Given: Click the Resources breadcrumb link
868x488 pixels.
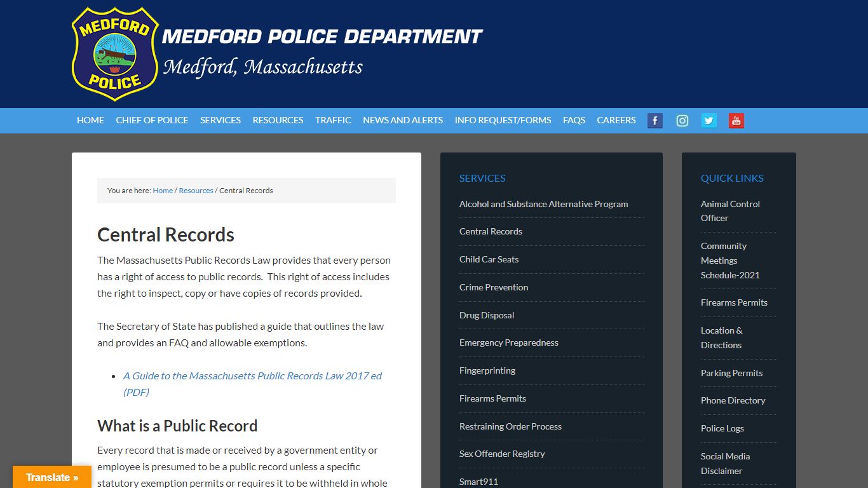Looking at the screenshot, I should (196, 191).
